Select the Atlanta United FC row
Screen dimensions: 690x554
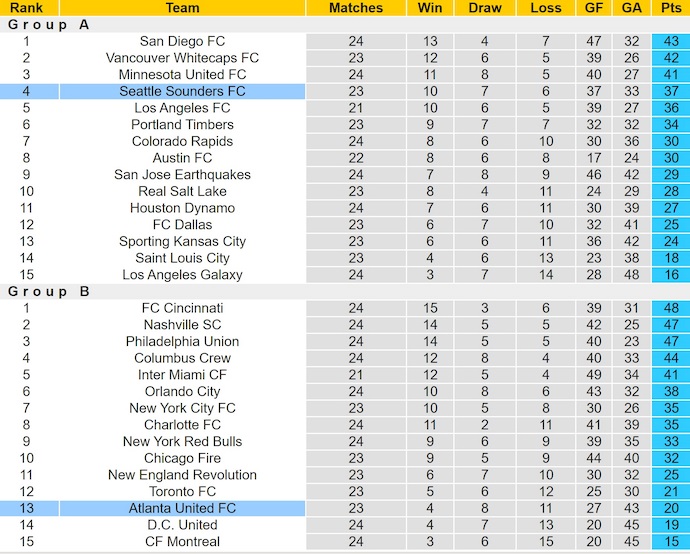(182, 508)
